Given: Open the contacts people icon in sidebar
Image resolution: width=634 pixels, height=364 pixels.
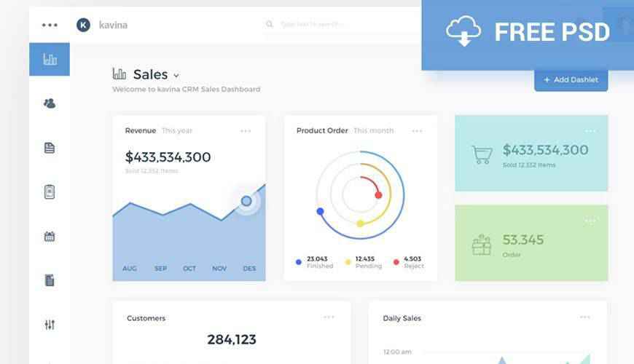Looking at the screenshot, I should (x=50, y=103).
